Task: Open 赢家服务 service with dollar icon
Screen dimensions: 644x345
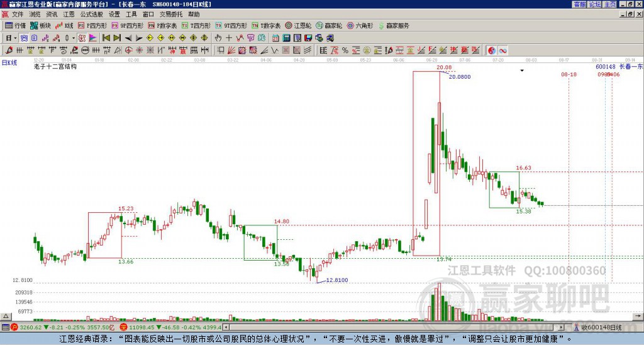Action: pos(394,25)
